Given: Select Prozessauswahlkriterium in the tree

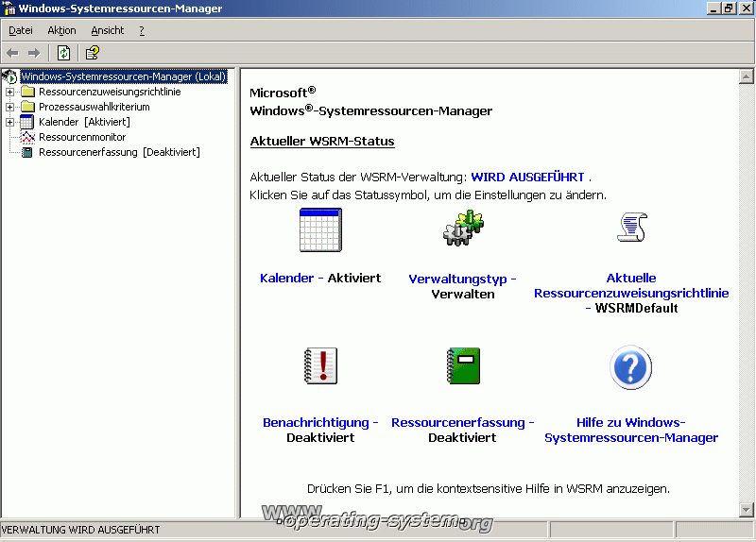Looking at the screenshot, I should (x=94, y=107).
